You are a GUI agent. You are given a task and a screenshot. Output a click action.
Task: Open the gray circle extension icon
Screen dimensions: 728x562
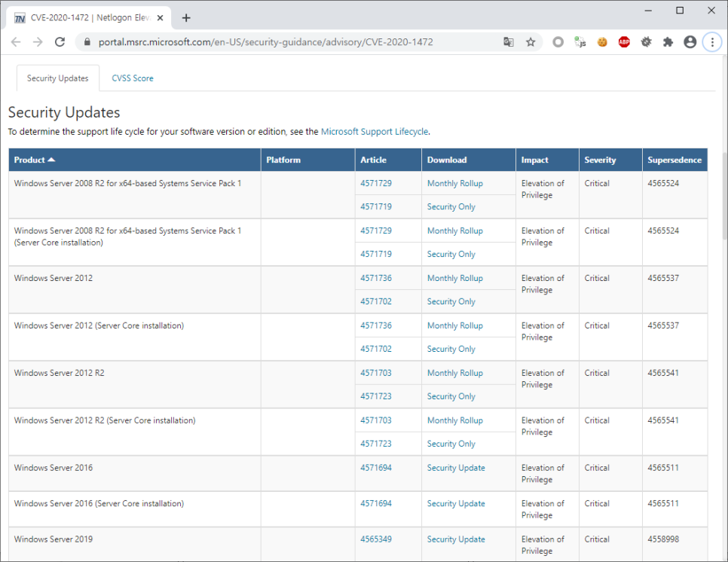pos(558,42)
